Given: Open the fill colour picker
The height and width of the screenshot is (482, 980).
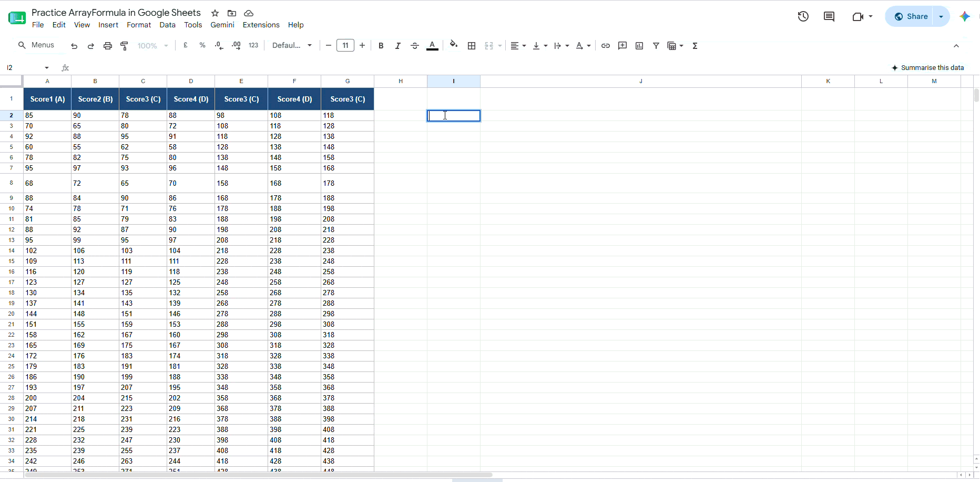Looking at the screenshot, I should point(454,45).
